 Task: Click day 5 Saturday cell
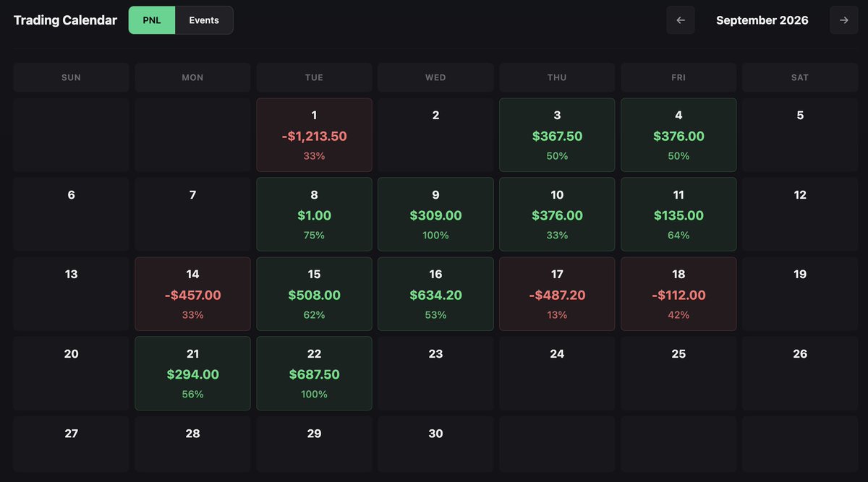(x=800, y=135)
